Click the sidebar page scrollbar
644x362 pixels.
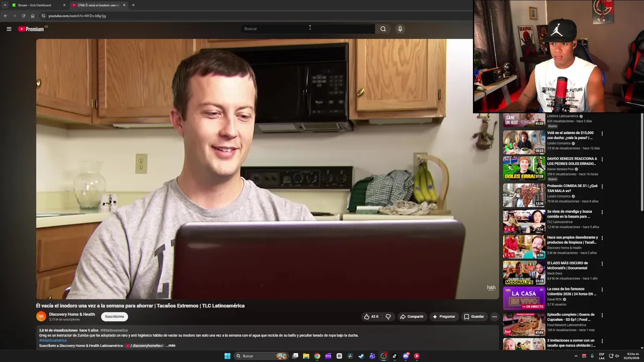(x=641, y=161)
